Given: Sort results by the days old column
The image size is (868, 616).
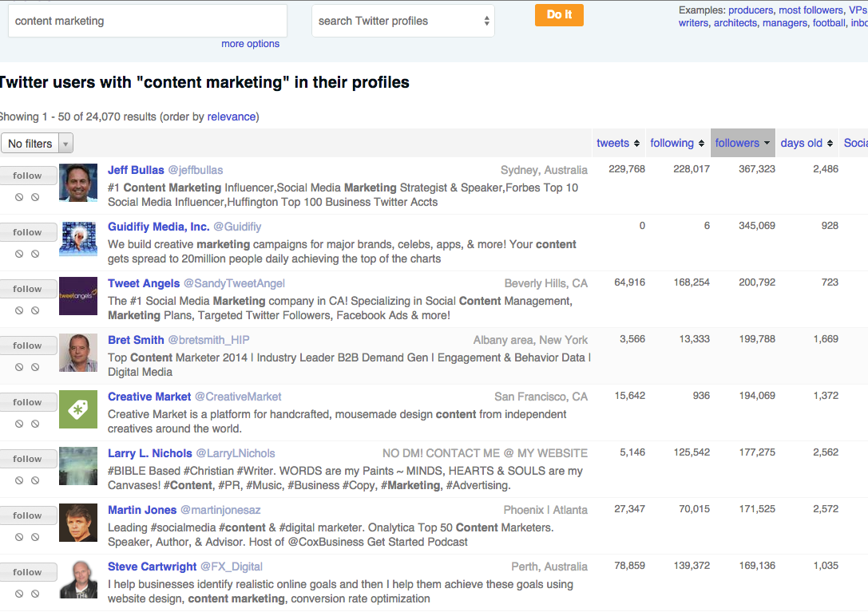Looking at the screenshot, I should (x=807, y=143).
